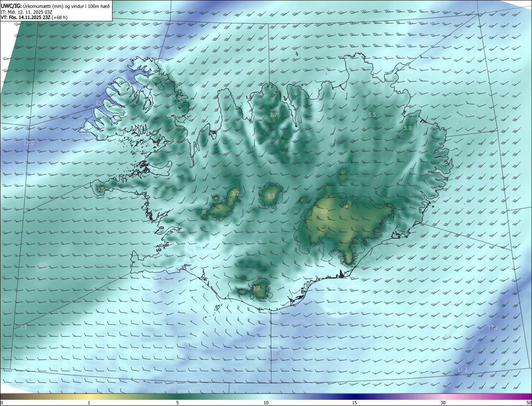Image resolution: width=532 pixels, height=406 pixels.
Task: Click the 8.3 value southwest of Iceland
Action: tap(42, 265)
